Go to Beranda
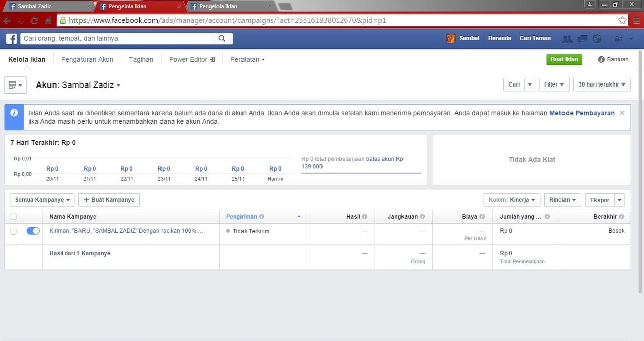Image resolution: width=644 pixels, height=341 pixels. [x=499, y=38]
